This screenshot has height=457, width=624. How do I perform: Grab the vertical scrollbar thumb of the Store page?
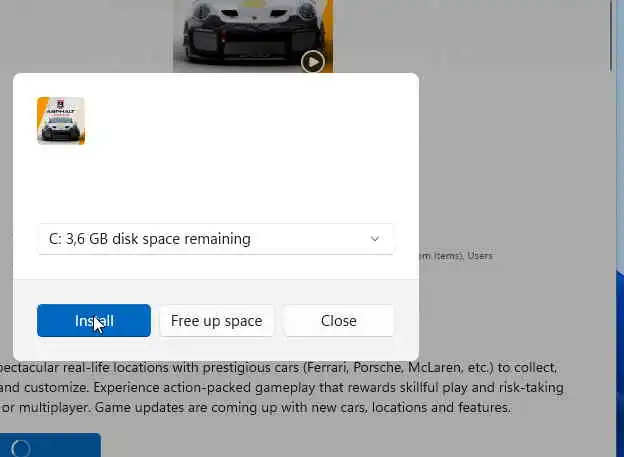click(612, 36)
